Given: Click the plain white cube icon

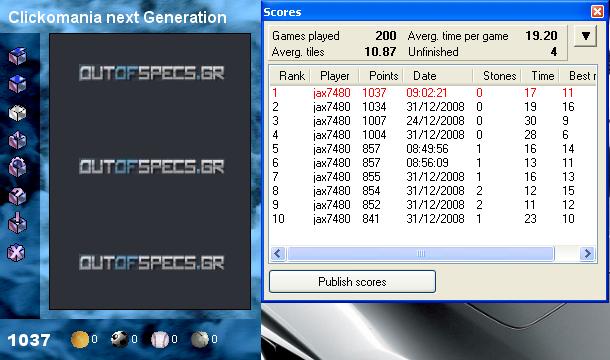Looking at the screenshot, I should pos(18,113).
